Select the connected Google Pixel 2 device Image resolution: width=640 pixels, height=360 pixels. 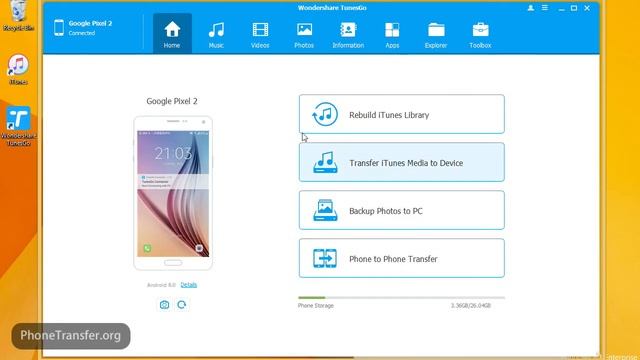(83, 28)
